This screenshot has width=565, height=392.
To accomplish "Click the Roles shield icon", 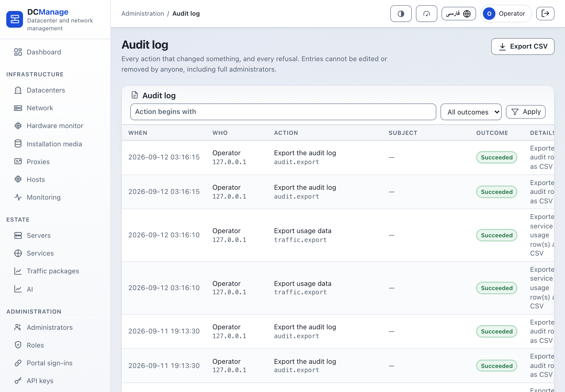I will pyautogui.click(x=18, y=345).
